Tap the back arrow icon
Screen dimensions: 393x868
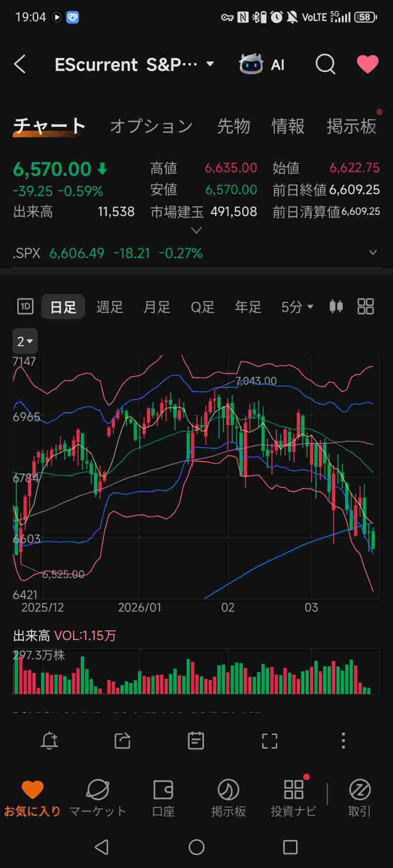(x=20, y=64)
